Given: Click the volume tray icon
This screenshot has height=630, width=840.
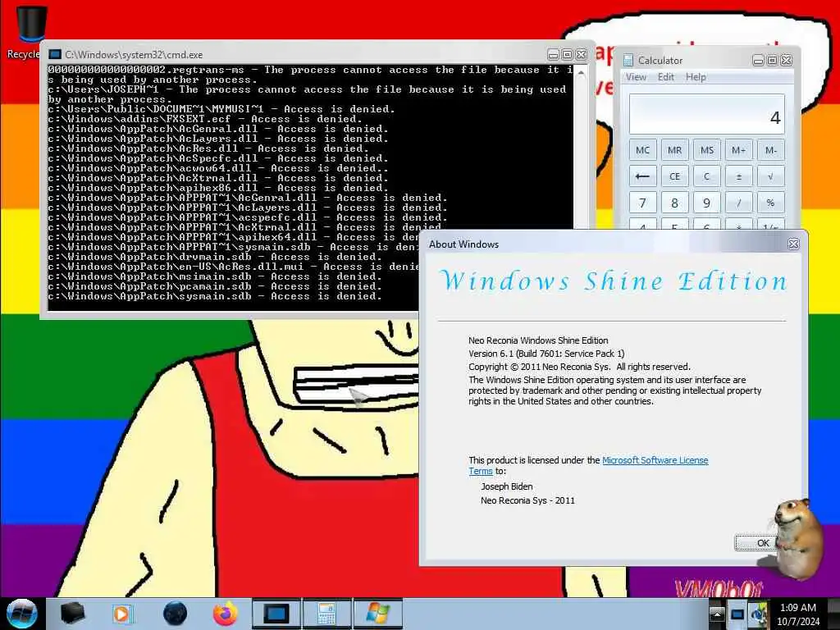Looking at the screenshot, I should point(757,614).
